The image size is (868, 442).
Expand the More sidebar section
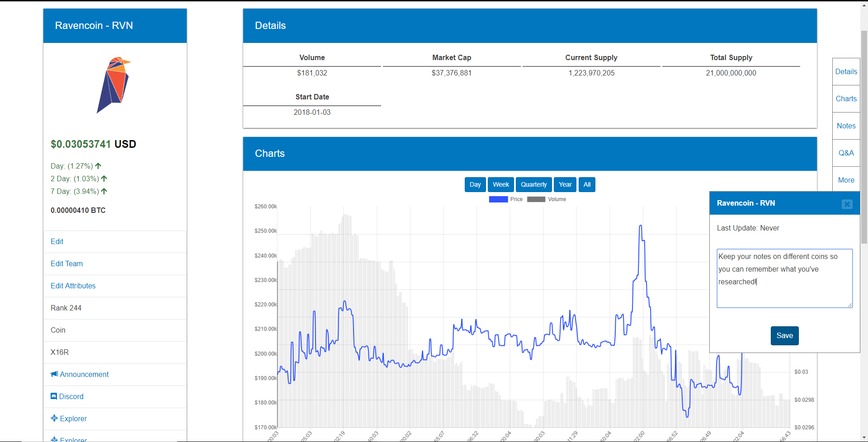tap(845, 179)
